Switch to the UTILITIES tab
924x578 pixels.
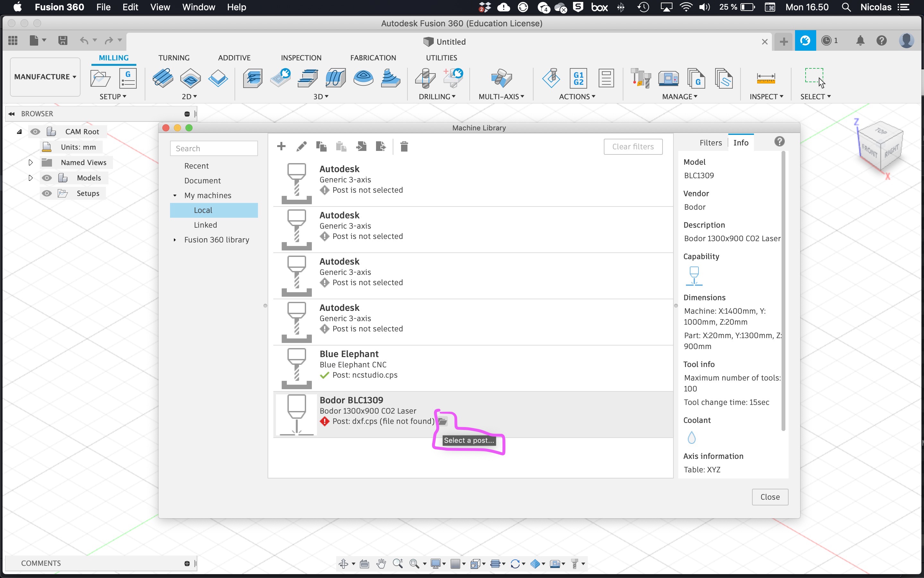(441, 58)
